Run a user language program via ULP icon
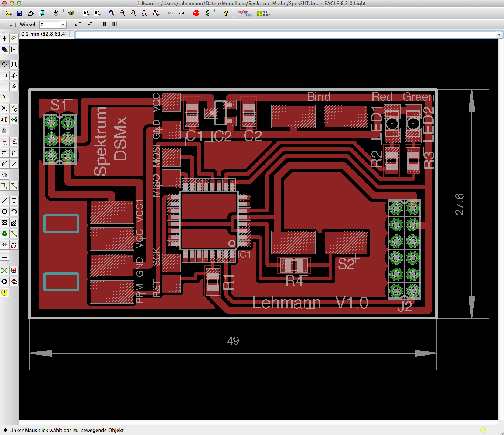The image size is (504, 435). [97, 13]
